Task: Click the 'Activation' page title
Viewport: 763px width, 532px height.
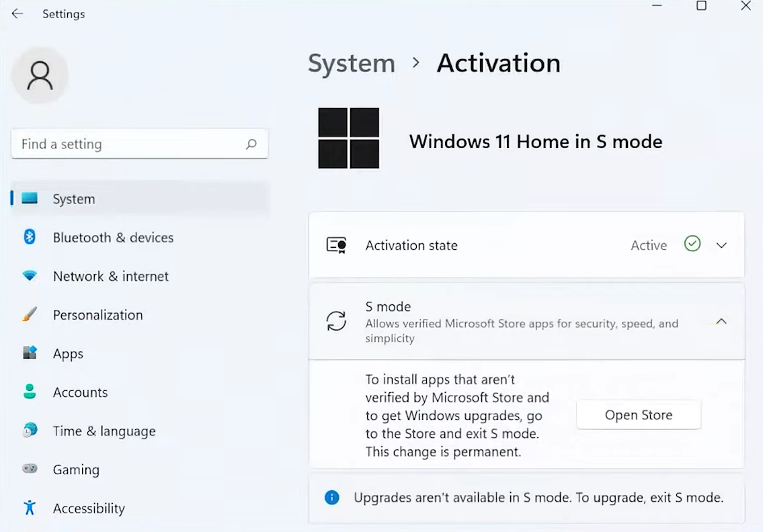Action: pos(498,63)
